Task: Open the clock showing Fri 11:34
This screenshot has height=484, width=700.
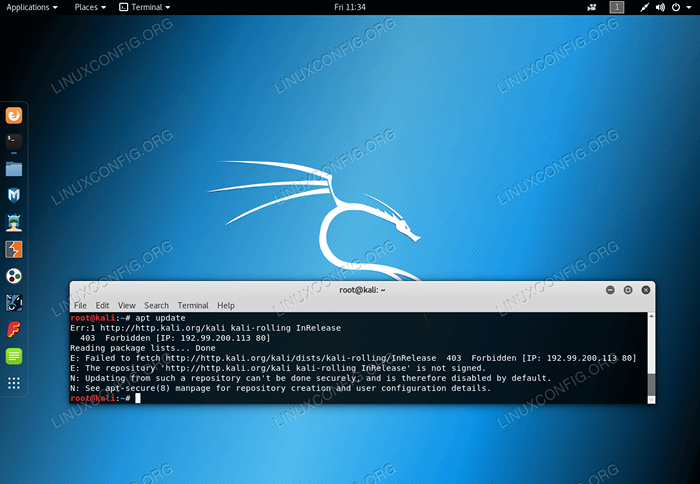Action: click(350, 7)
